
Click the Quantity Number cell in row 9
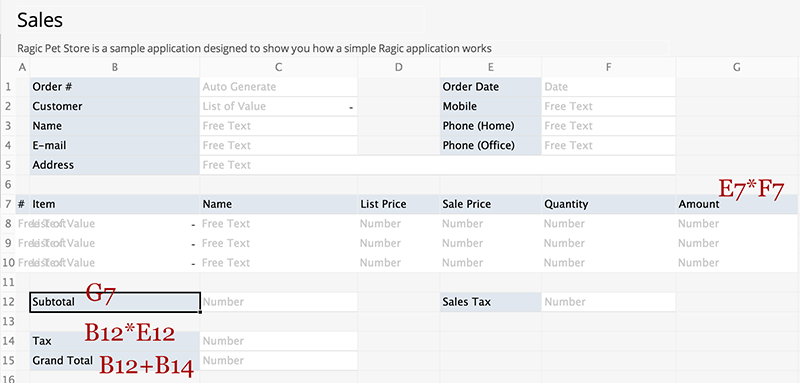[608, 243]
